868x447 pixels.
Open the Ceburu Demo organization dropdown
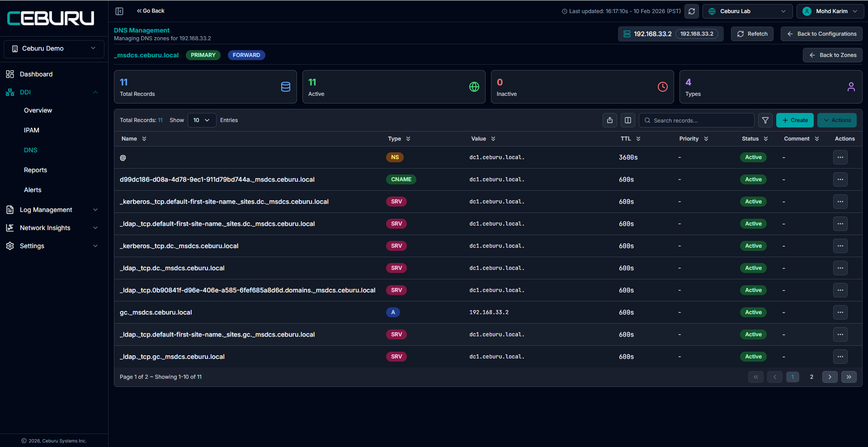54,49
